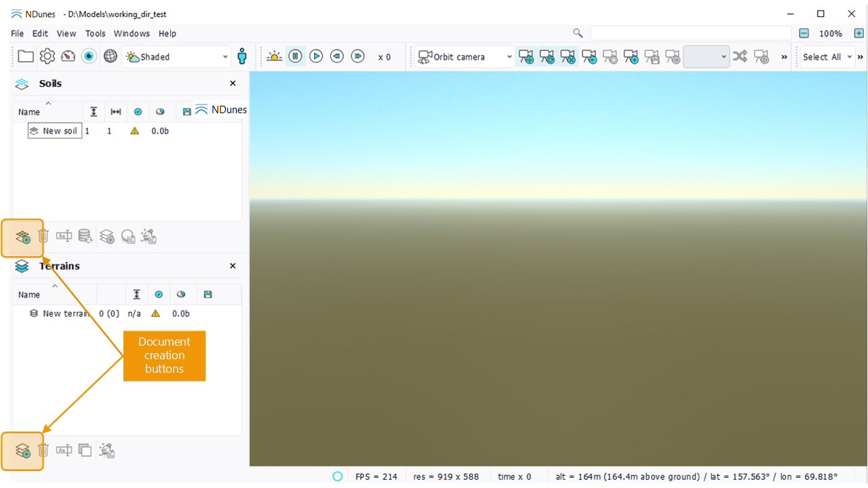Image resolution: width=868 pixels, height=488 pixels.
Task: Open the settings gear in the toolbar
Action: pos(47,57)
